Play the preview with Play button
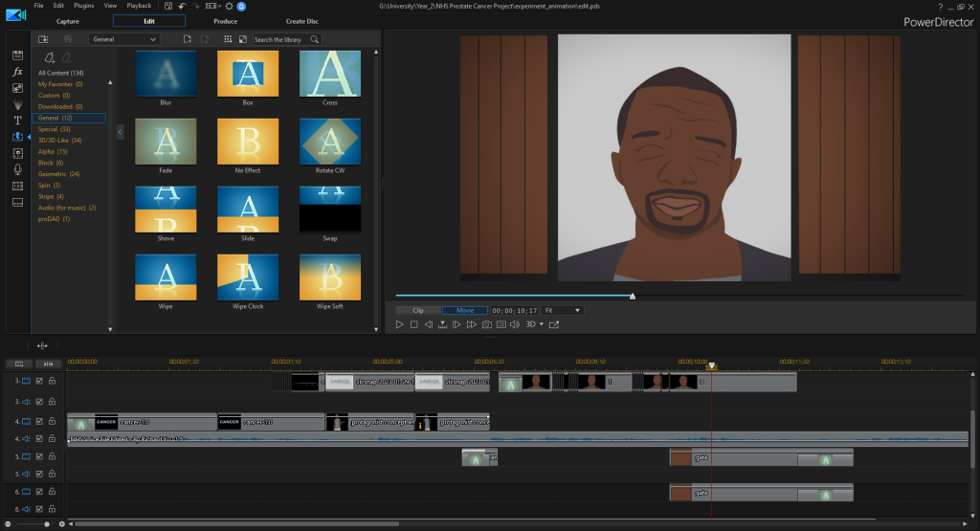This screenshot has height=531, width=980. (399, 324)
